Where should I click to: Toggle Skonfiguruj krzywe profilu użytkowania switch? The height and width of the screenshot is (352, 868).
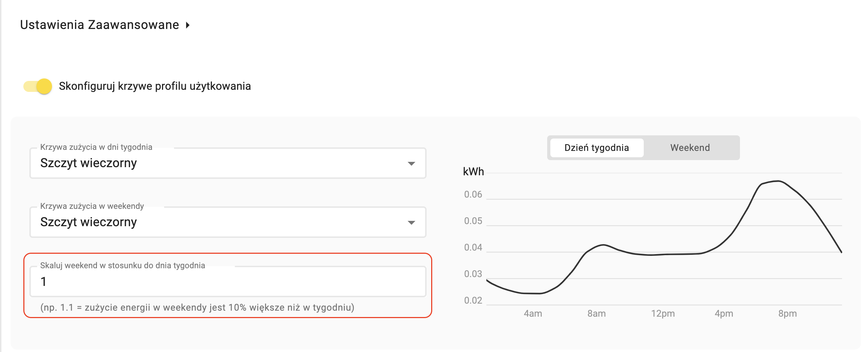tap(38, 86)
